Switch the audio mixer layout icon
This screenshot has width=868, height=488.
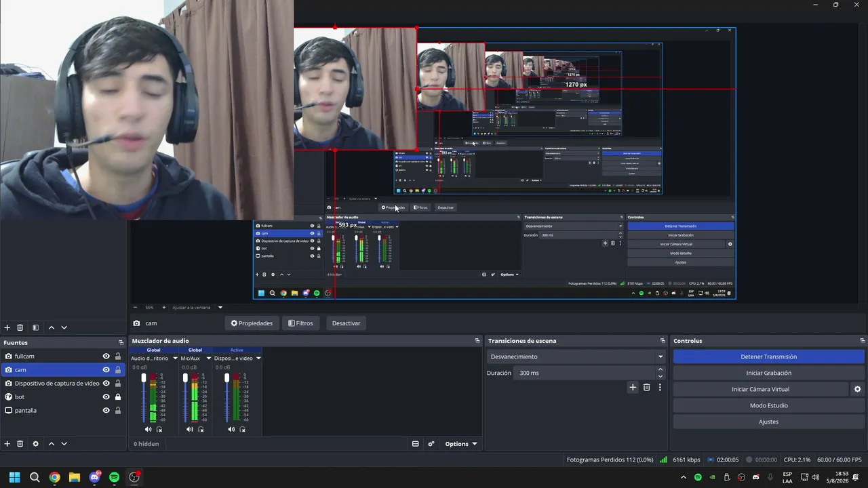pyautogui.click(x=415, y=444)
